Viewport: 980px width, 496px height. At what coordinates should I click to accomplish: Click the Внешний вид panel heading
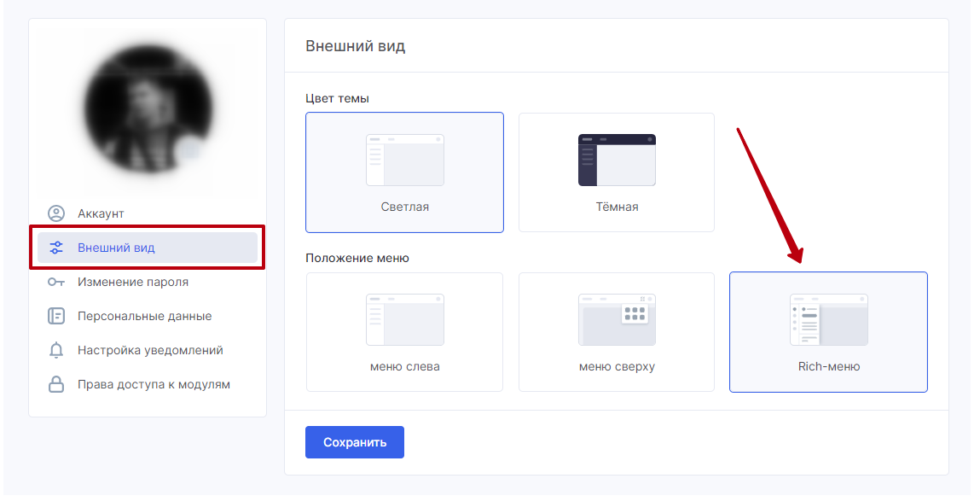click(x=355, y=46)
